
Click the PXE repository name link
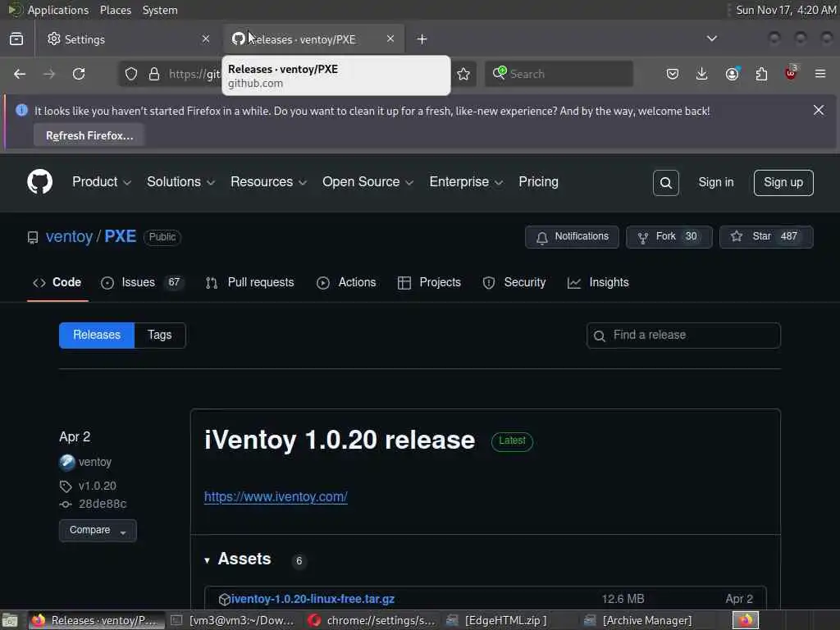(120, 237)
